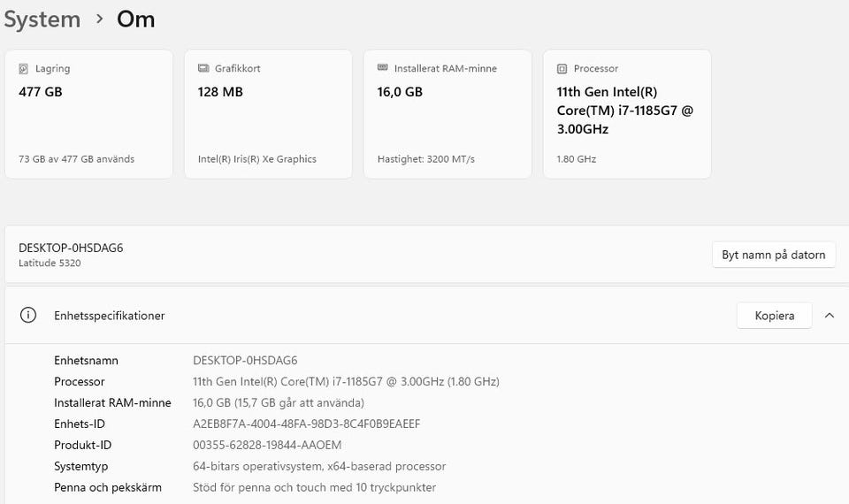Click the Enhetsspecifikationer header row
The width and height of the screenshot is (849, 504).
[x=354, y=316]
